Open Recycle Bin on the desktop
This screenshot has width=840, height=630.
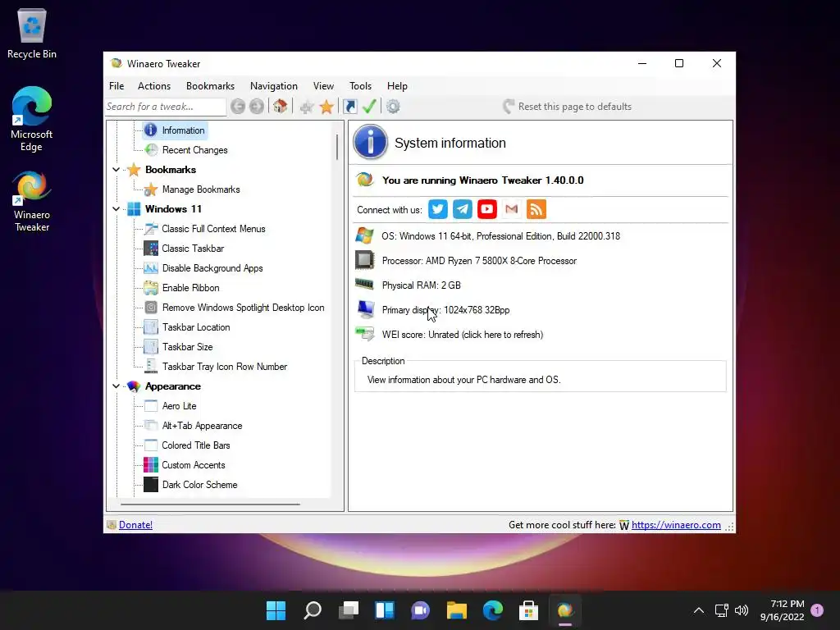[x=32, y=33]
